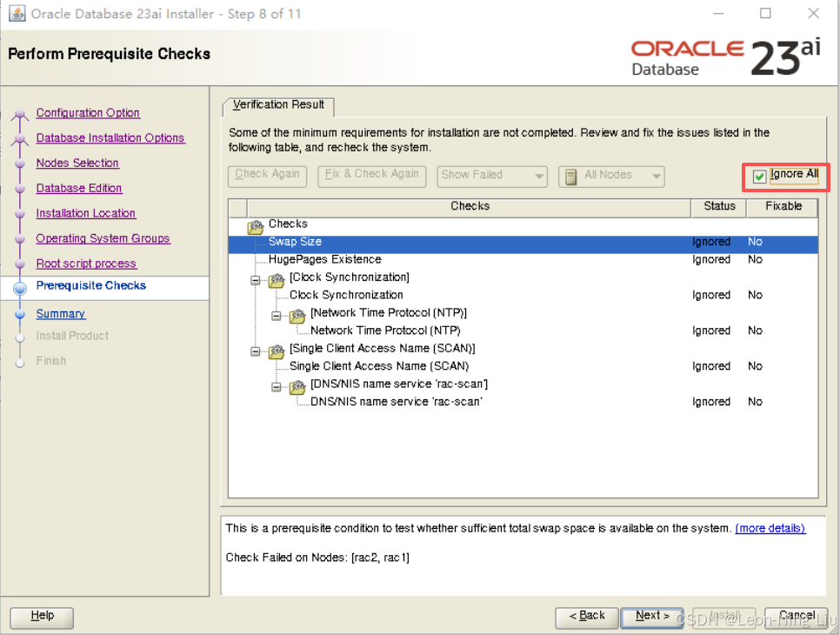Click the [Clock Synchronization] folder icon
This screenshot has width=840, height=635.
277,279
